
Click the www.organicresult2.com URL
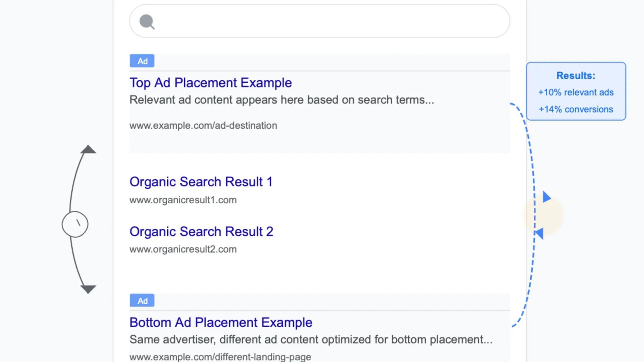click(x=183, y=249)
